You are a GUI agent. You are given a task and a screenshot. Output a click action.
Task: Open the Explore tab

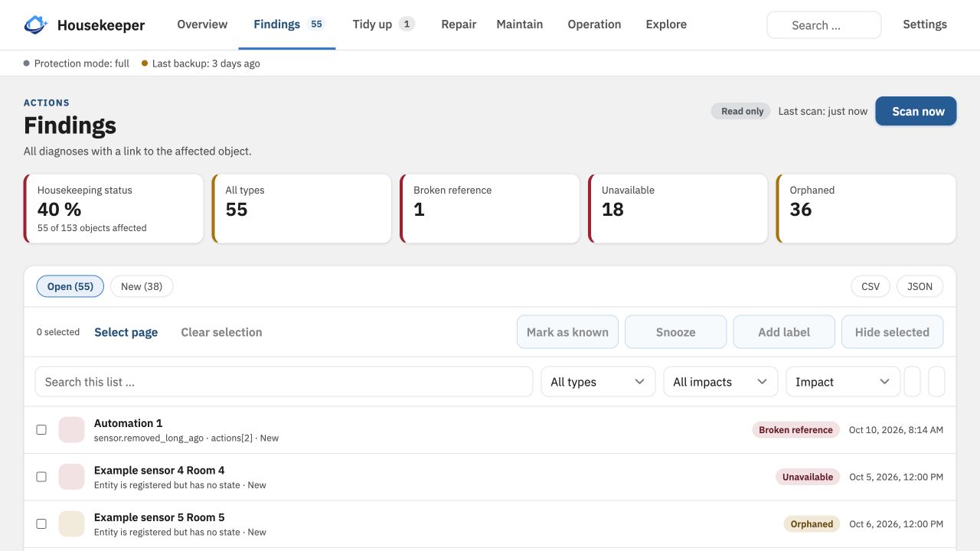[x=666, y=24]
